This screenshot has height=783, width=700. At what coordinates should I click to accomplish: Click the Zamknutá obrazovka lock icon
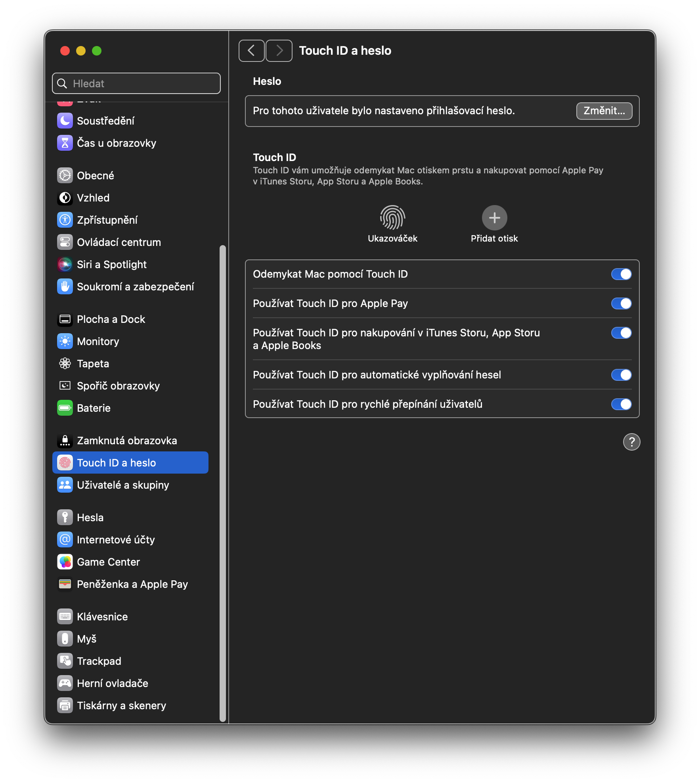click(65, 440)
